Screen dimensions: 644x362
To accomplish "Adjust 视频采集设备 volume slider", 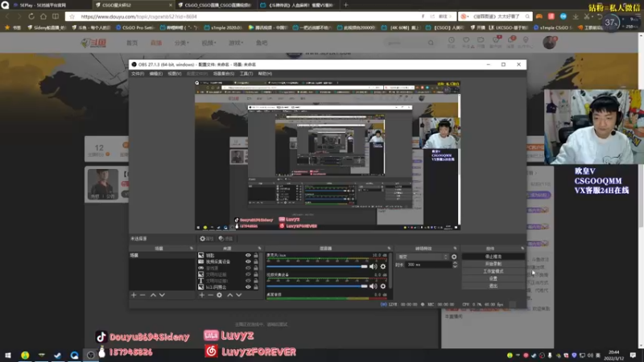I will (317, 286).
